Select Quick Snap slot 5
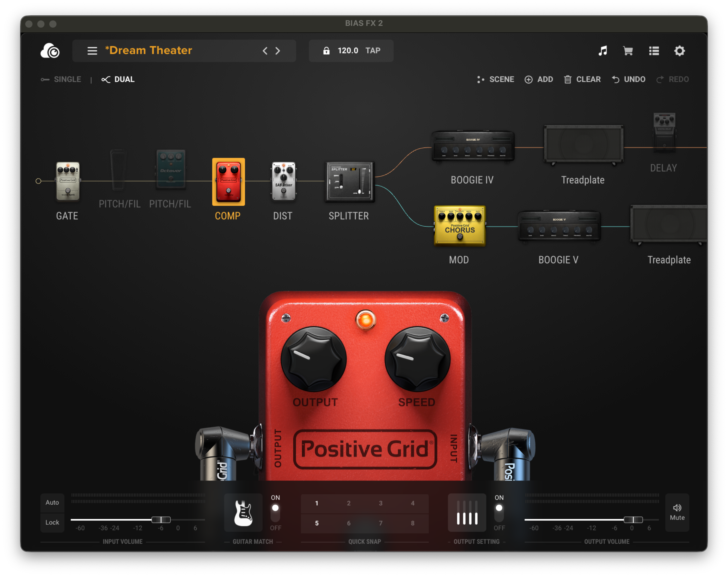This screenshot has height=577, width=728. click(317, 523)
